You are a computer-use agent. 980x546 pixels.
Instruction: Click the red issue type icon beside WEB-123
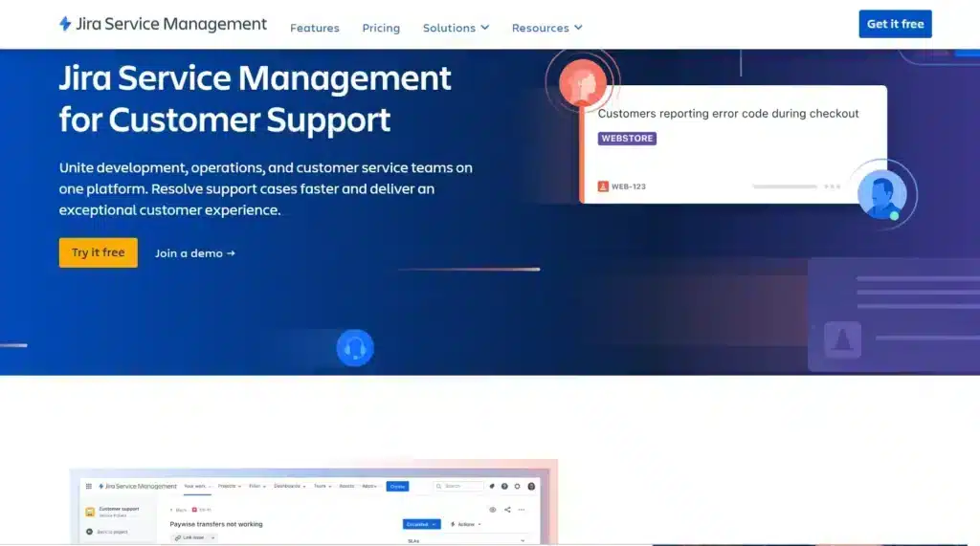pos(603,186)
